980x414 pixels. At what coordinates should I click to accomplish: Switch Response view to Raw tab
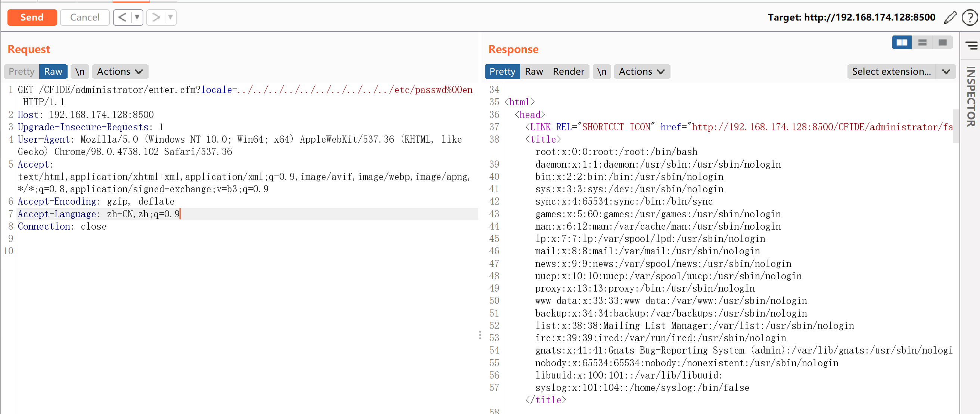point(533,72)
